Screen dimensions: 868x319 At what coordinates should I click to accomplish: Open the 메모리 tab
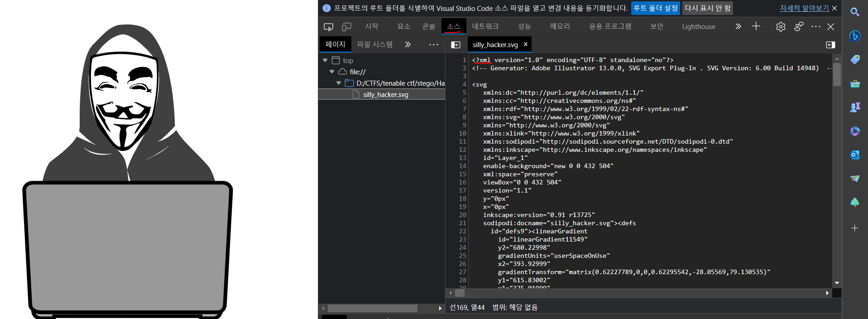560,26
